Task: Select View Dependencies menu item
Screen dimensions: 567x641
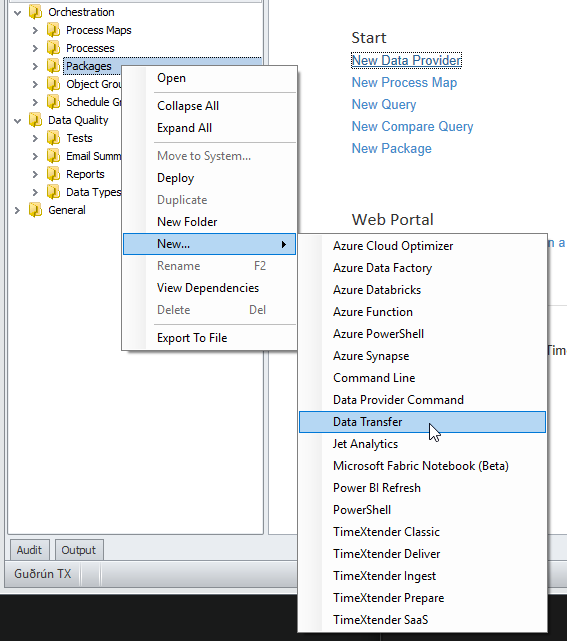Action: click(209, 288)
